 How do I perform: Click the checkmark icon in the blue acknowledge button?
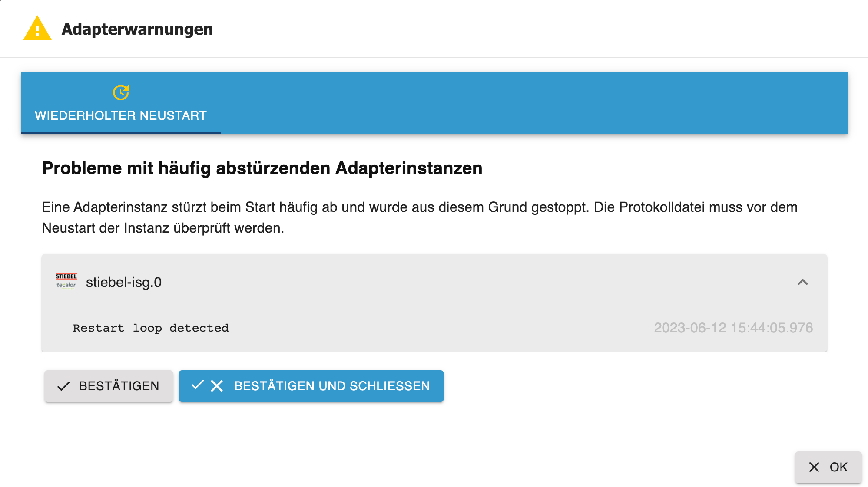click(198, 385)
